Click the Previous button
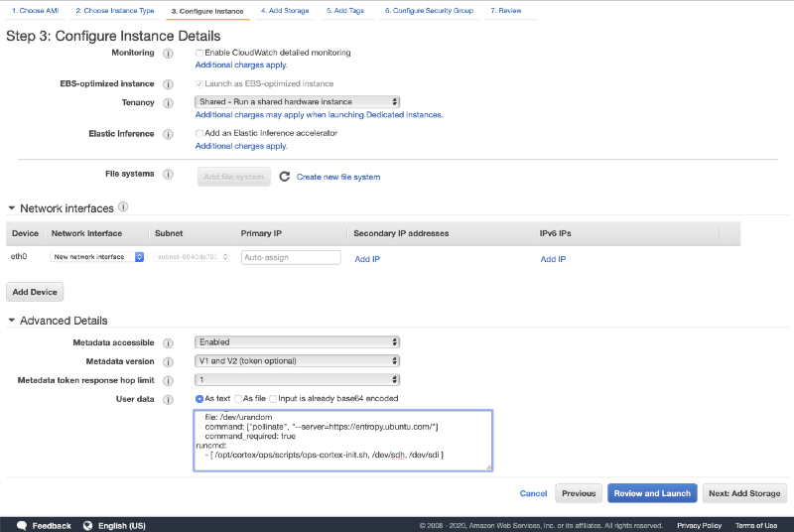Viewport: 794px width, 532px height. (x=579, y=493)
